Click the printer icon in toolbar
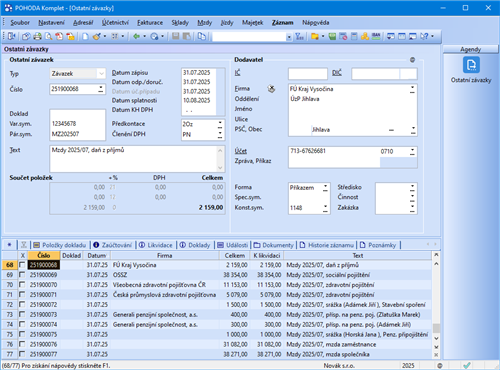This screenshot has height=370, width=500. point(37,36)
